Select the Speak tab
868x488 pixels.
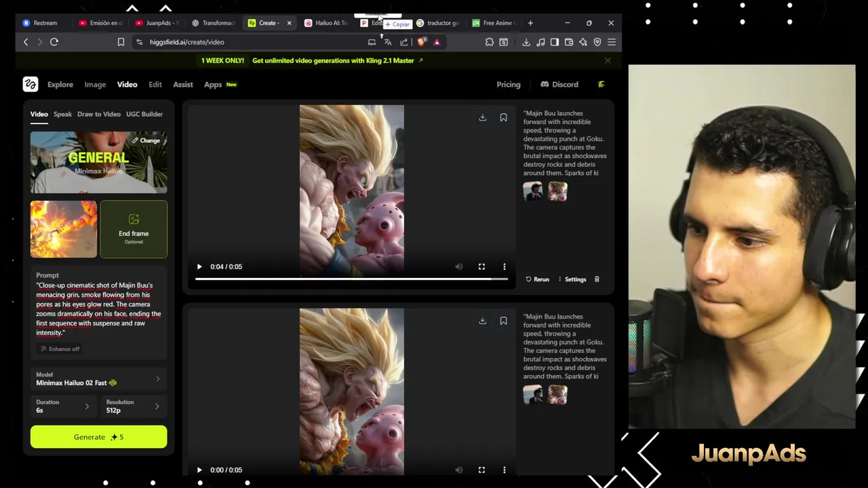(62, 114)
